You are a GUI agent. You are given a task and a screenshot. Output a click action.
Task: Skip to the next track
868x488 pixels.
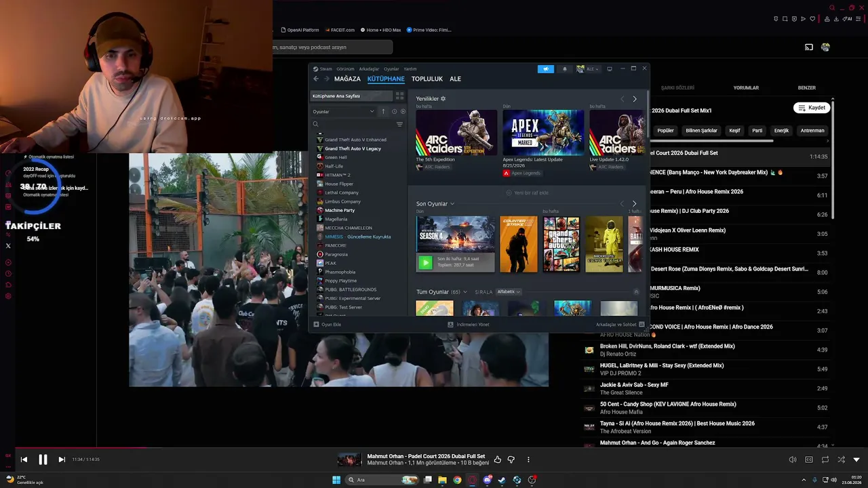coord(62,460)
